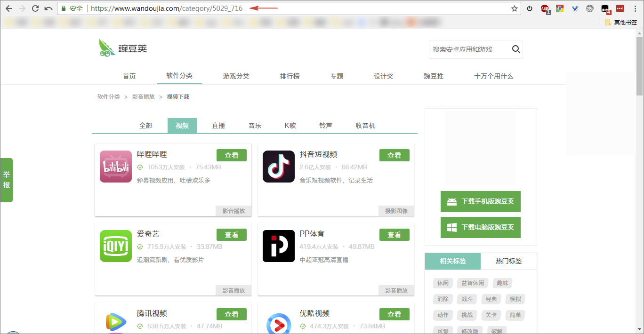This screenshot has height=334, width=644.
Task: Click the 休闲 tag
Action: coord(443,283)
